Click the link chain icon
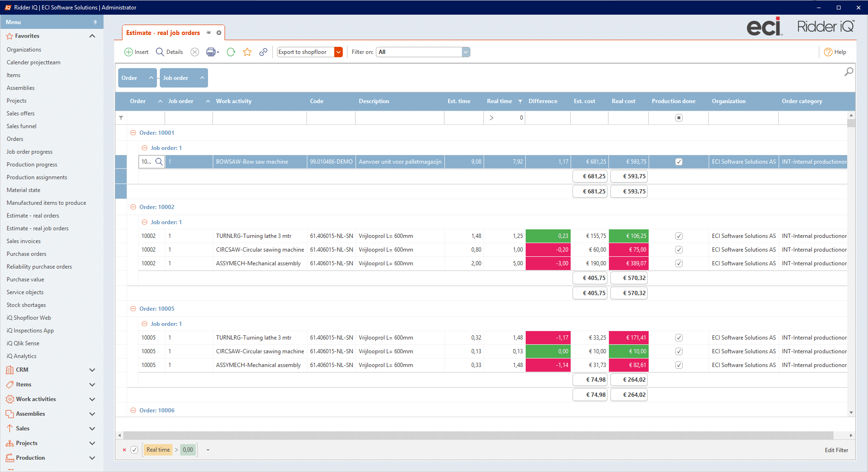Image resolution: width=868 pixels, height=472 pixels. click(x=263, y=52)
